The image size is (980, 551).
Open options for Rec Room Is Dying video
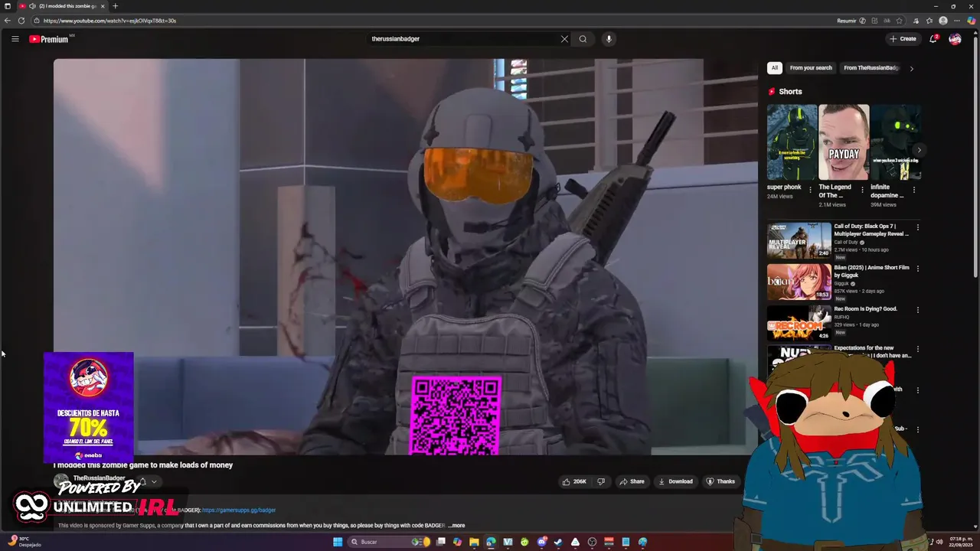click(x=918, y=310)
